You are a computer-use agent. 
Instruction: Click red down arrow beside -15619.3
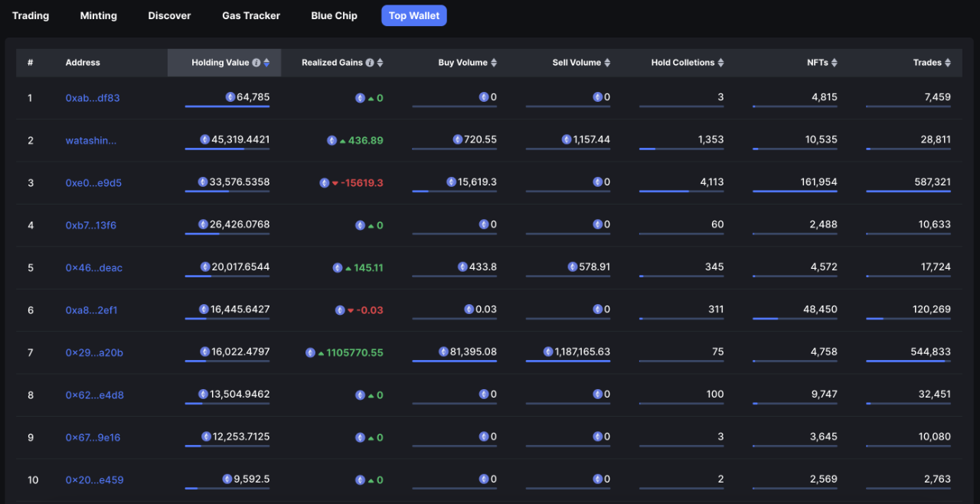pyautogui.click(x=335, y=184)
